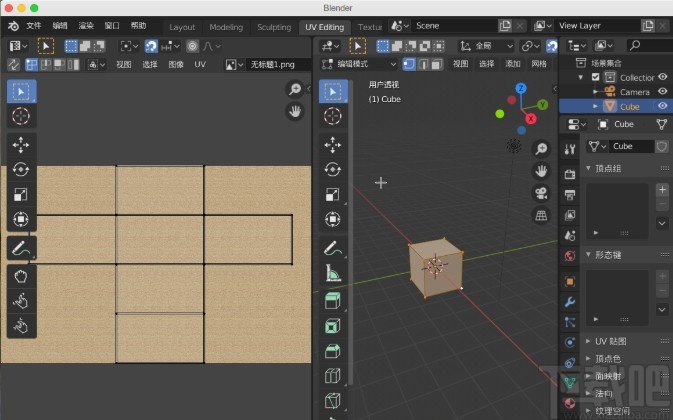The image size is (673, 420).
Task: Click the pan hand icon in UV editor
Action: 295,111
